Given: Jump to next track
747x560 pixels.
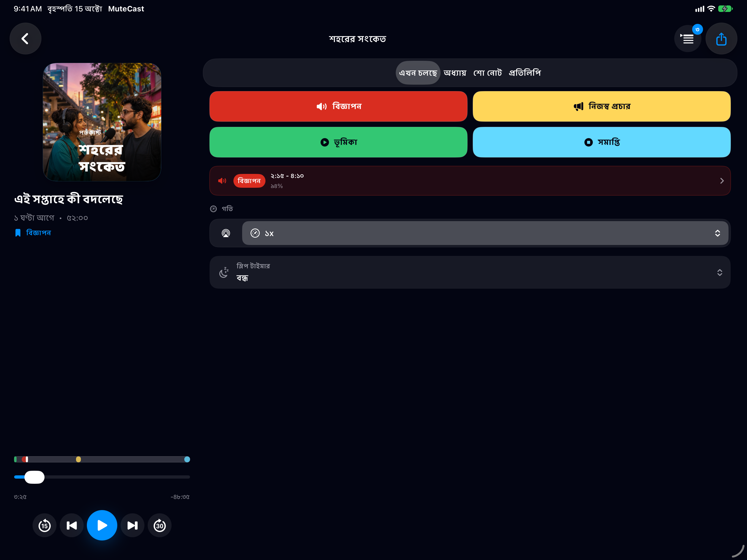Looking at the screenshot, I should click(132, 525).
